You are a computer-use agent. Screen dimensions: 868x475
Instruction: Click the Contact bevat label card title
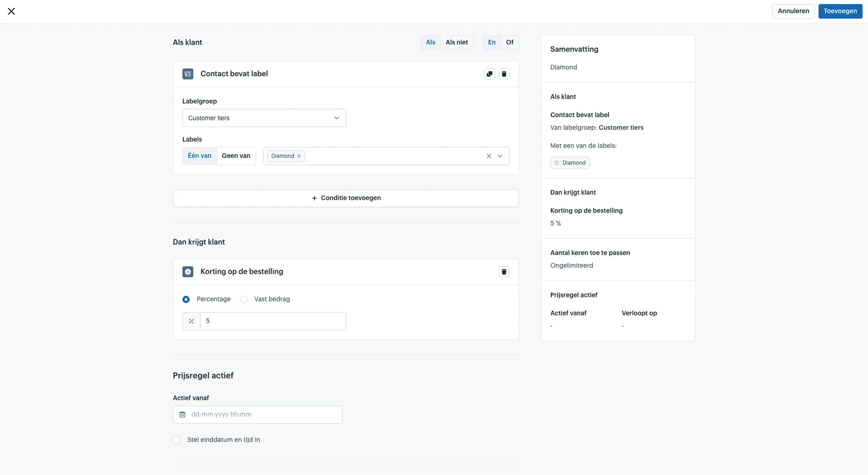234,74
